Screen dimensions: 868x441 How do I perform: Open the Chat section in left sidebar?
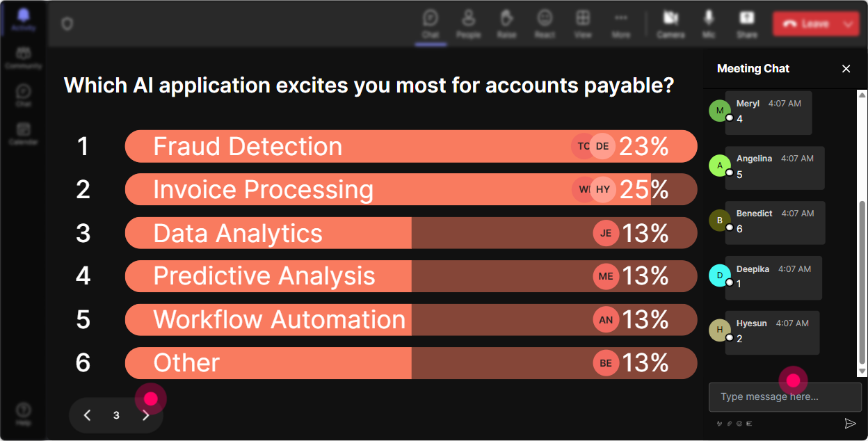pyautogui.click(x=24, y=96)
